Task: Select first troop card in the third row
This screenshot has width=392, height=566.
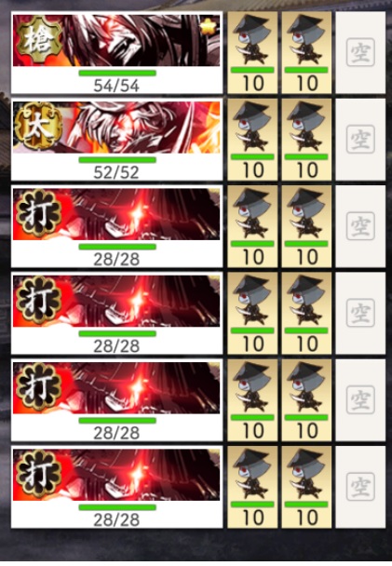Action: coord(252,226)
